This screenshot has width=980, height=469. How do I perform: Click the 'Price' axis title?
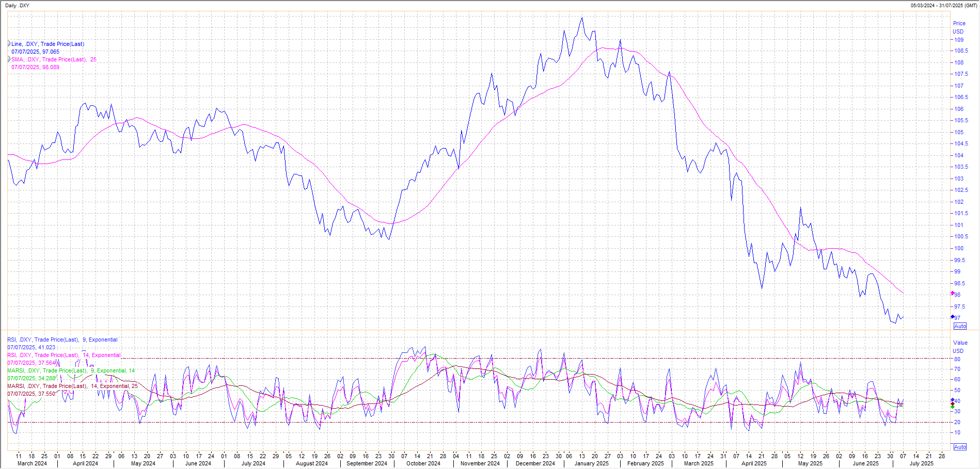pyautogui.click(x=959, y=23)
